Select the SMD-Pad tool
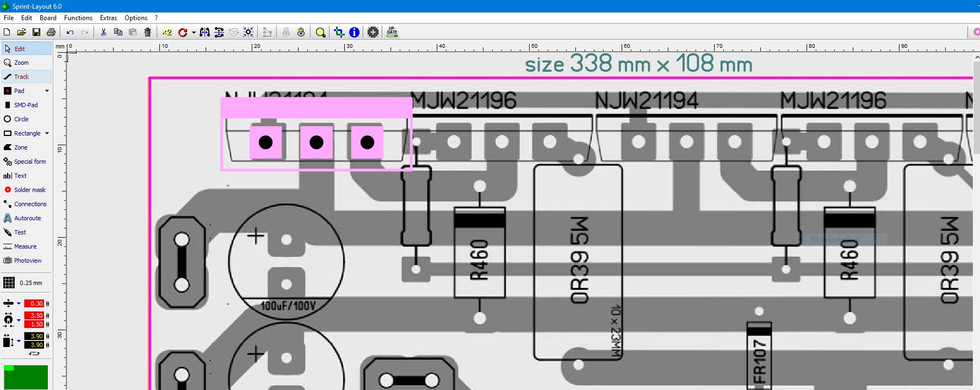Image resolution: width=980 pixels, height=390 pixels. click(x=27, y=105)
